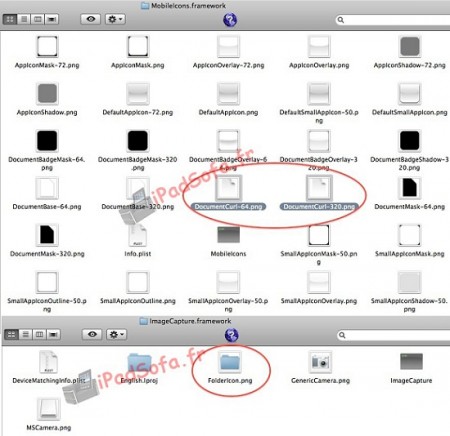Select icon view in MobileIcons.framework window
450x436 pixels.
click(10, 19)
